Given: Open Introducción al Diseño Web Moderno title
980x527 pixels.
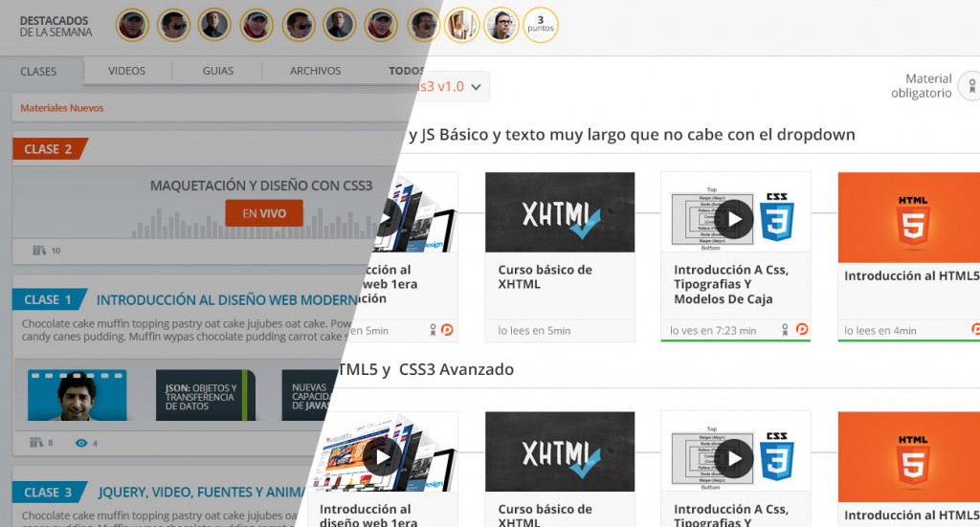Looking at the screenshot, I should [x=228, y=300].
